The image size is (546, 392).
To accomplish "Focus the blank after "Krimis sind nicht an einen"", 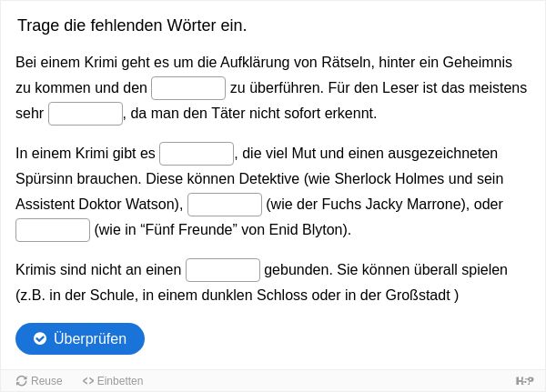I will pos(223,270).
